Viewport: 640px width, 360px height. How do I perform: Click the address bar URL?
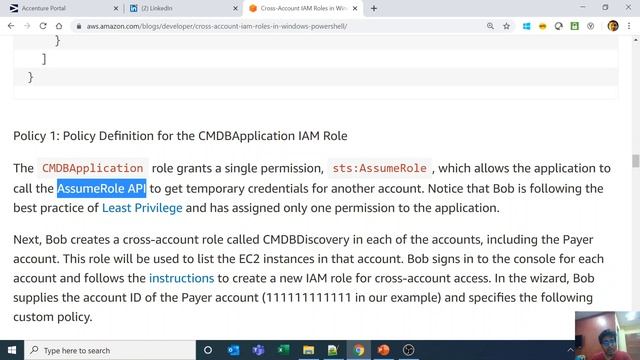pyautogui.click(x=217, y=26)
